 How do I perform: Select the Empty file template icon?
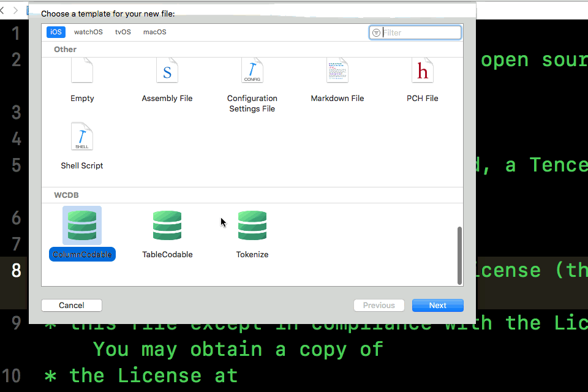(x=82, y=72)
